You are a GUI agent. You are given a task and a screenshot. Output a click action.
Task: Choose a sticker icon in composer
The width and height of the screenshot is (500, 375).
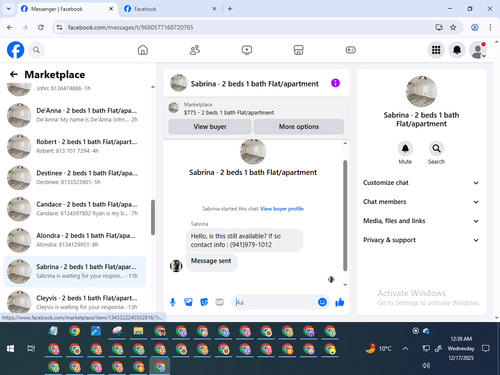point(204,302)
